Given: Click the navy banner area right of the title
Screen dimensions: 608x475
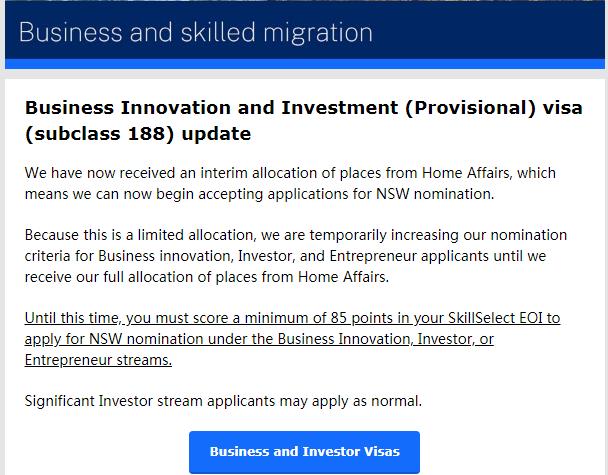Looking at the screenshot, I should 489,32.
